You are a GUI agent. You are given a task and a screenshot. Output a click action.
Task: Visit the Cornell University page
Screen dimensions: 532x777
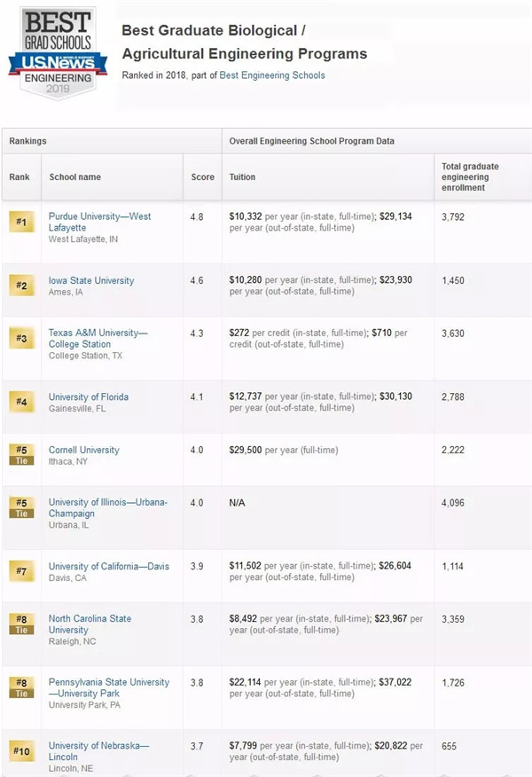point(83,450)
